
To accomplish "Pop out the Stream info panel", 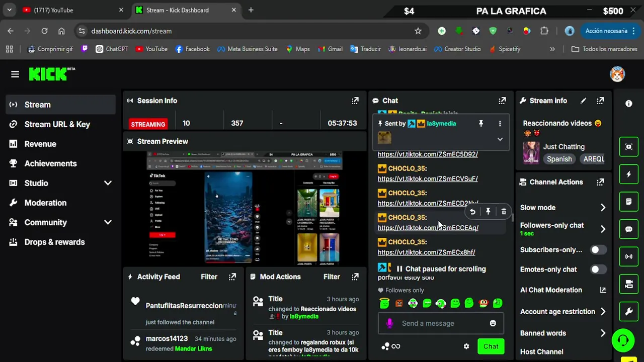I will click(600, 101).
